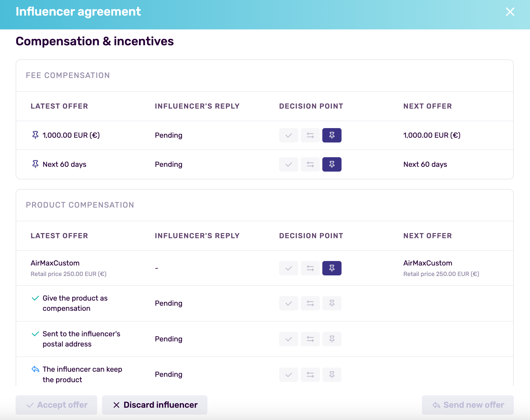The height and width of the screenshot is (420, 530).
Task: Toggle pin on Next 60 days decision
Action: coord(332,164)
